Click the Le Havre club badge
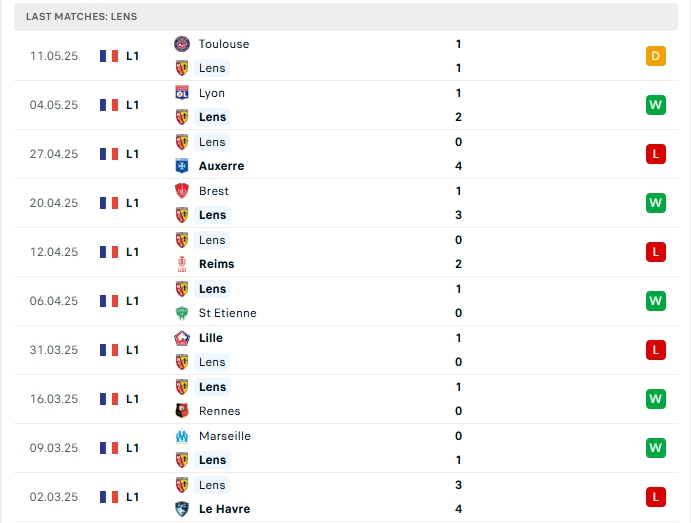The image size is (691, 523). 182,509
